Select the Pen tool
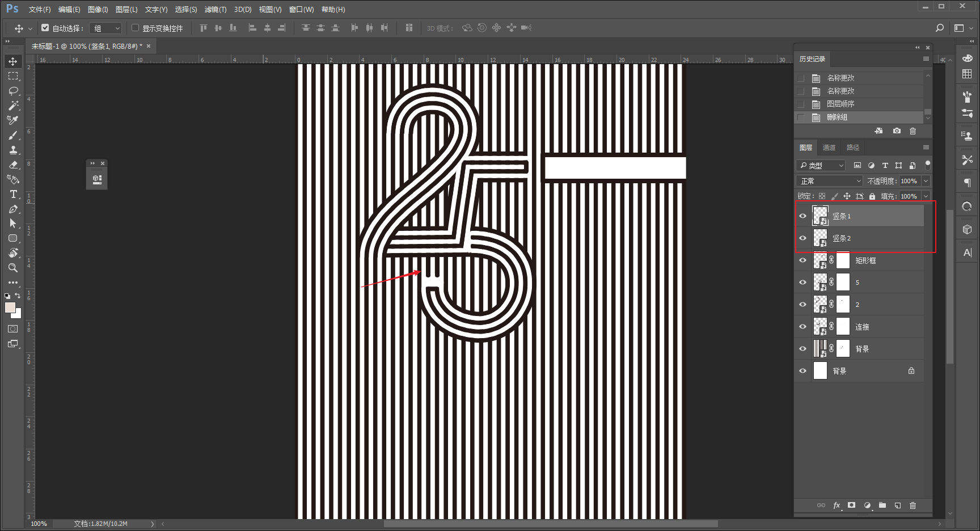980x531 pixels. (x=13, y=209)
